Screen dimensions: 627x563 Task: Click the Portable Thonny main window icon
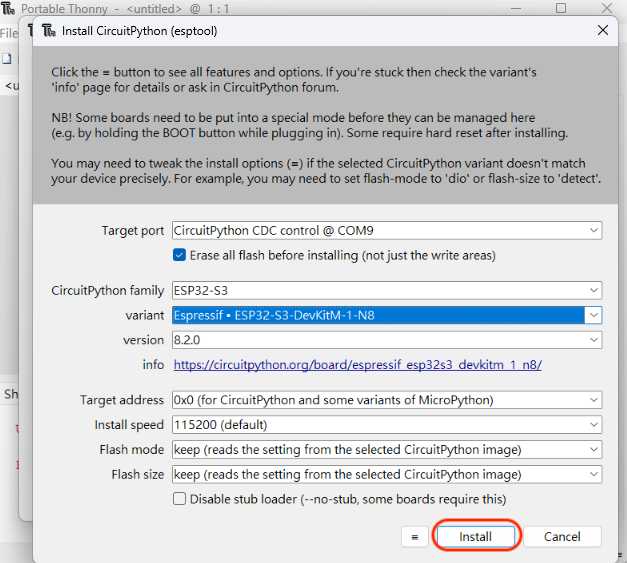click(x=8, y=8)
